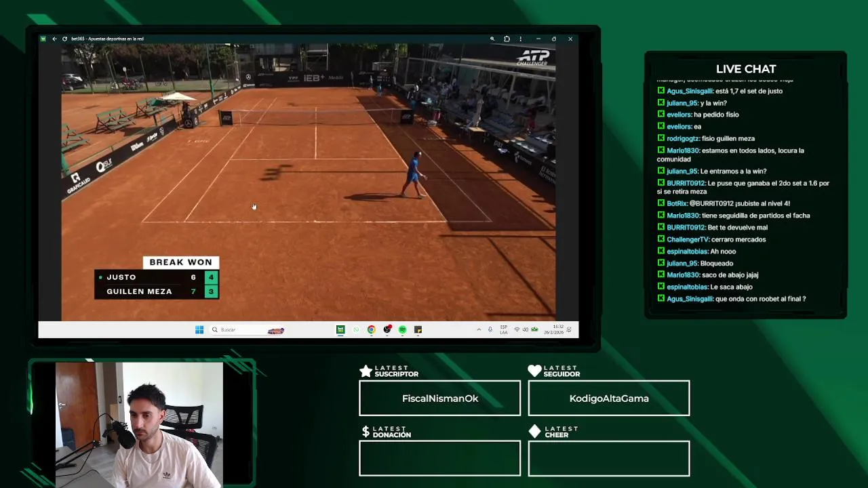This screenshot has width=868, height=488.
Task: Open the battery status tray icon
Action: pos(534,329)
